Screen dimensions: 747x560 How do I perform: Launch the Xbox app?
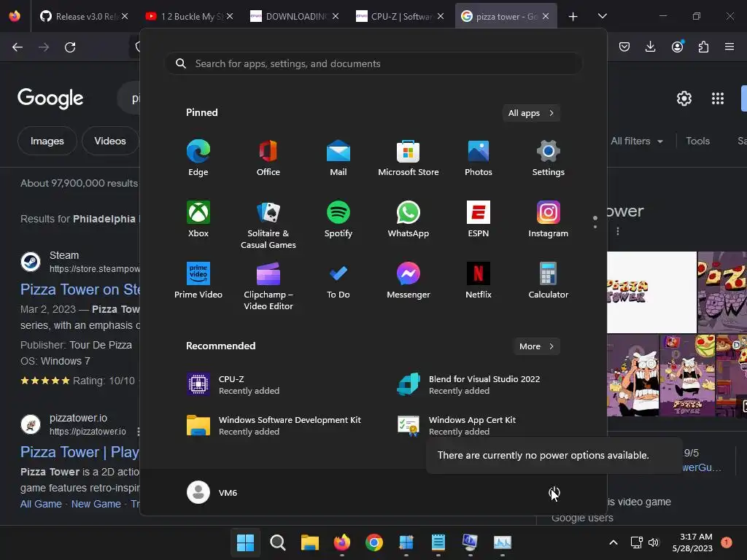[x=198, y=219]
